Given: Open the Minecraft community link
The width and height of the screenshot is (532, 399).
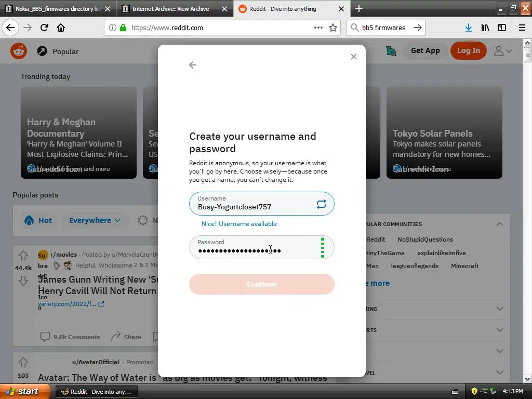Looking at the screenshot, I should pos(464,266).
